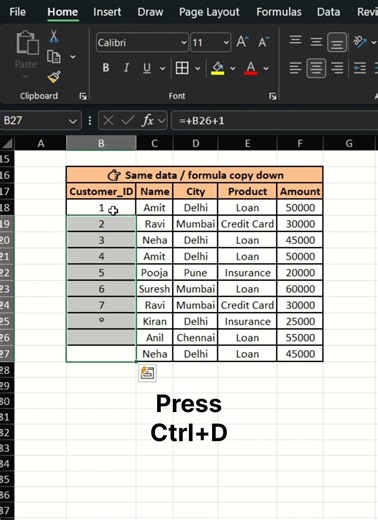The height and width of the screenshot is (520, 378).
Task: Open the fx function dropdown arrow
Action: pos(161,121)
